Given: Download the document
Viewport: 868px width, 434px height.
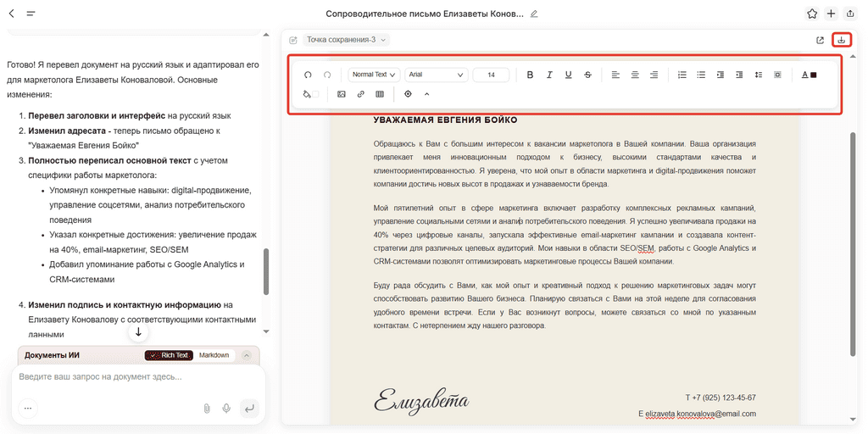Looking at the screenshot, I should (x=842, y=40).
